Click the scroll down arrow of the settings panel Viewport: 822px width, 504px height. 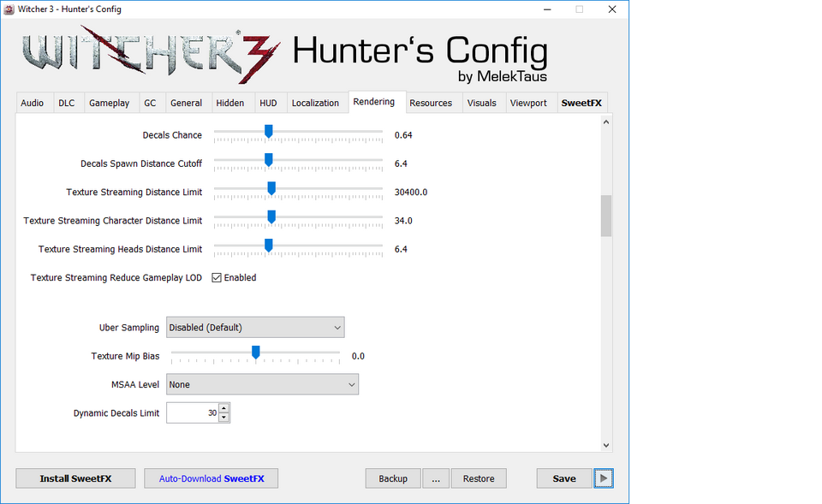[x=606, y=445]
